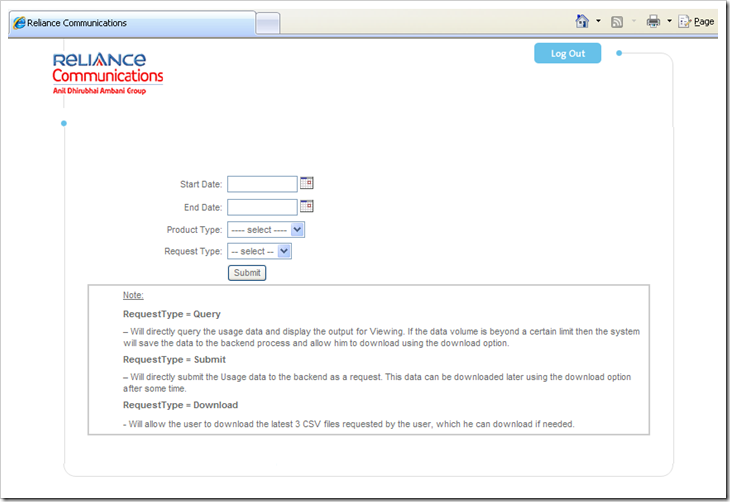Click the Print icon in toolbar
730x502 pixels.
653,21
